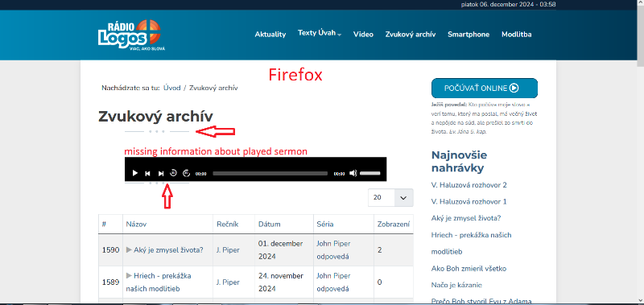Open the Video menu item
Image resolution: width=644 pixels, height=305 pixels.
[x=364, y=35]
